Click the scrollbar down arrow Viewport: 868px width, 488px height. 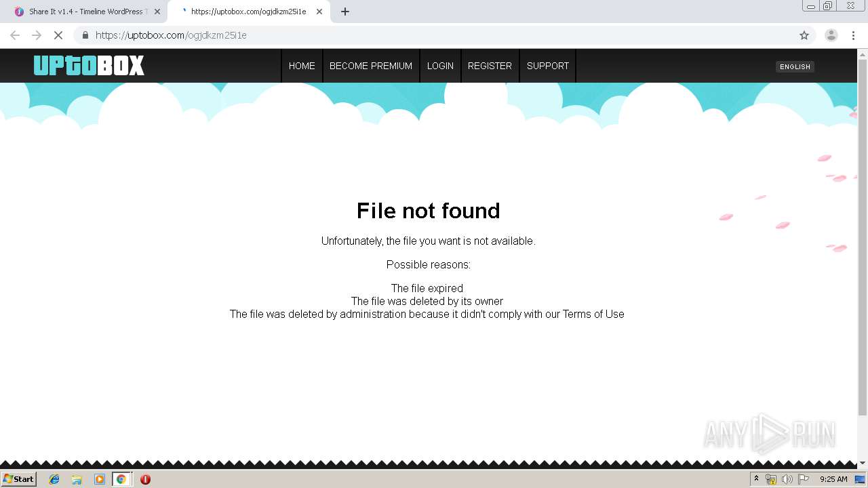pos(863,464)
